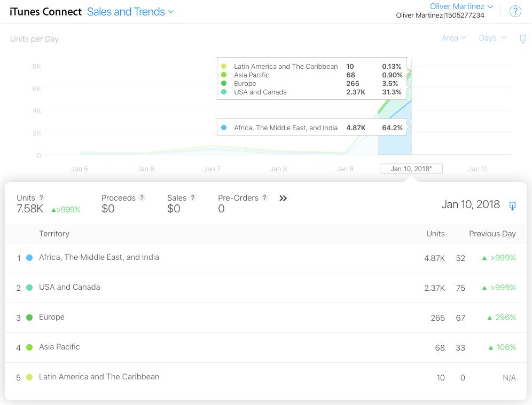The width and height of the screenshot is (532, 405).
Task: Click the blue Africa territory color dot
Action: (29, 258)
